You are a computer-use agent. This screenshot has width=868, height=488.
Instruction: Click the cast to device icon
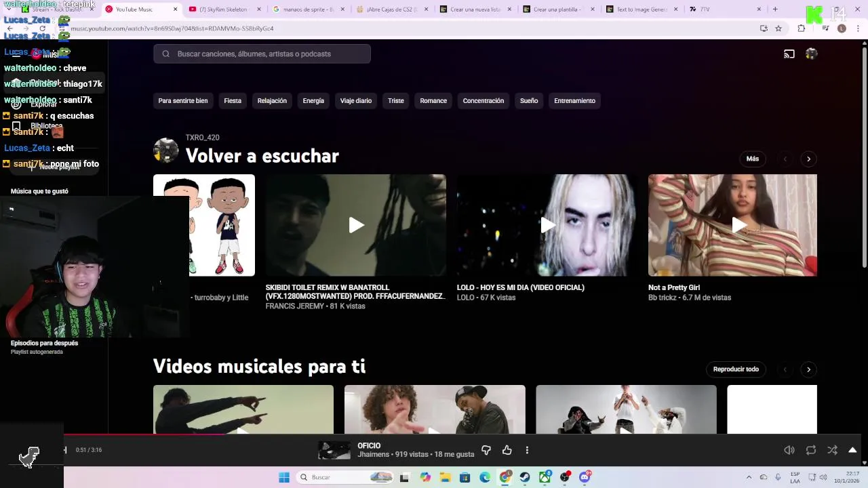789,54
